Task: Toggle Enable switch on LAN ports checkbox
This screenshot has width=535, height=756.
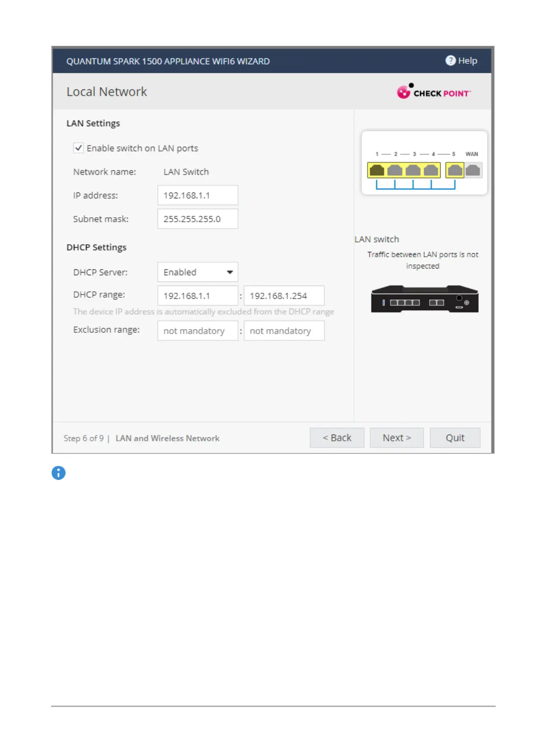Action: tap(79, 148)
